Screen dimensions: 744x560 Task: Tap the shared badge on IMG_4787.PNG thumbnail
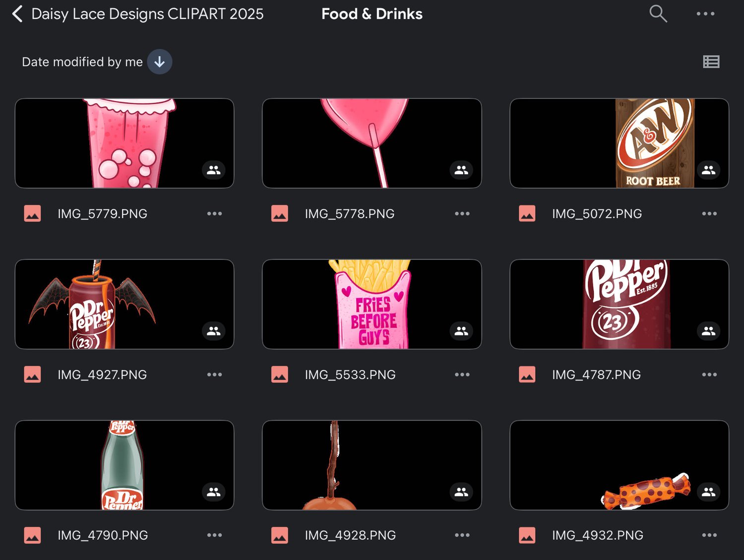pyautogui.click(x=709, y=331)
